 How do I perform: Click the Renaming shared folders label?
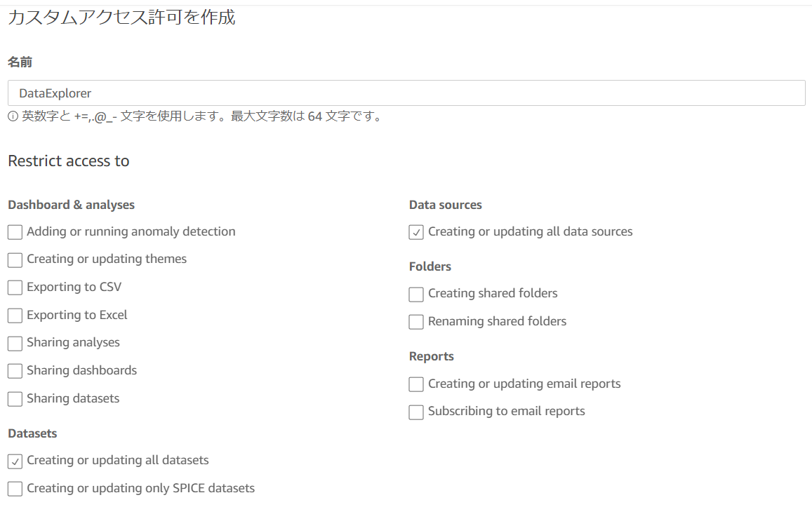coord(497,320)
